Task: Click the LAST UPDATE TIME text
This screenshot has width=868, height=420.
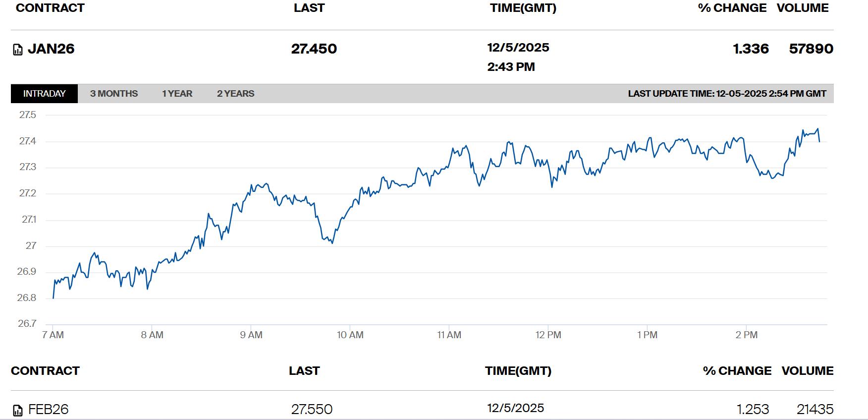Action: (x=727, y=94)
